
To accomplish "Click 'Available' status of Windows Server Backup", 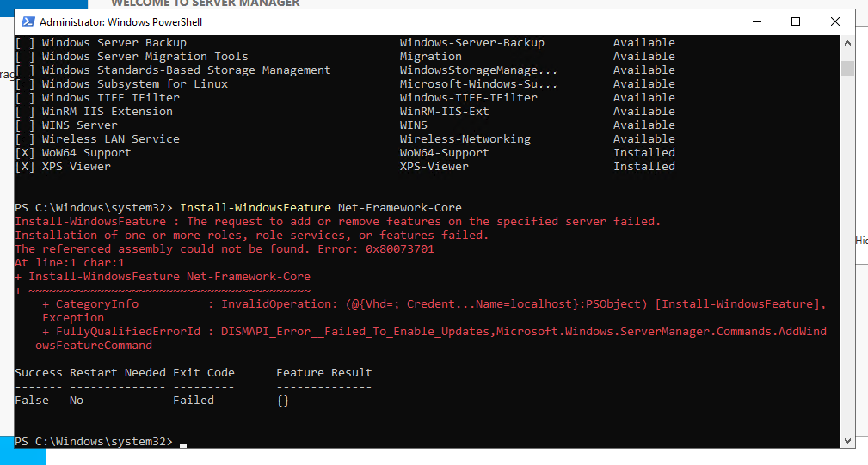I will tap(644, 43).
